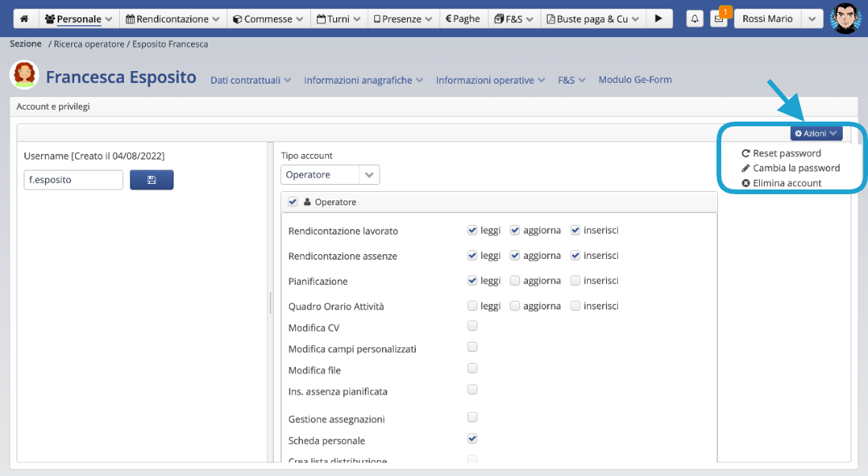The image size is (868, 476).
Task: Open the Tipo account dropdown
Action: pos(330,174)
